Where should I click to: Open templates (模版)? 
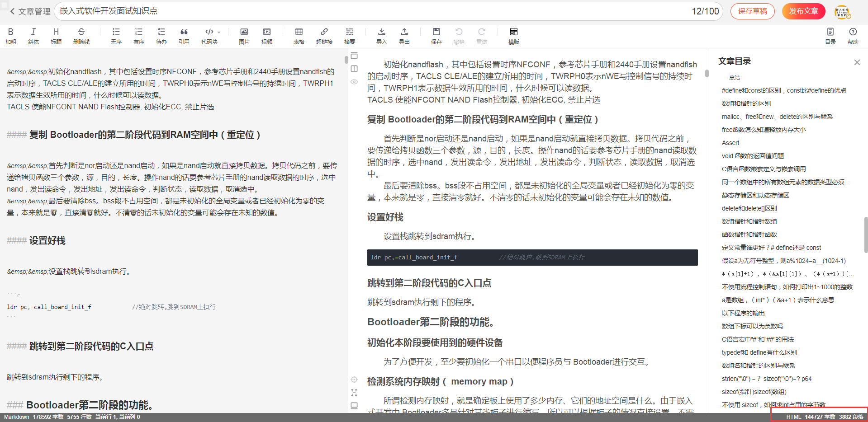(514, 36)
